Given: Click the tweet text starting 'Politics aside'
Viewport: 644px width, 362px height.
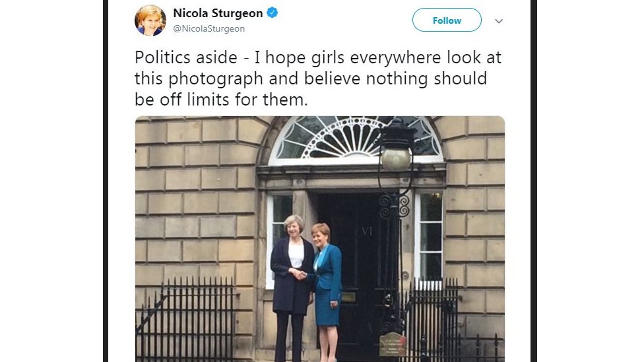Looking at the screenshot, I should coord(318,78).
